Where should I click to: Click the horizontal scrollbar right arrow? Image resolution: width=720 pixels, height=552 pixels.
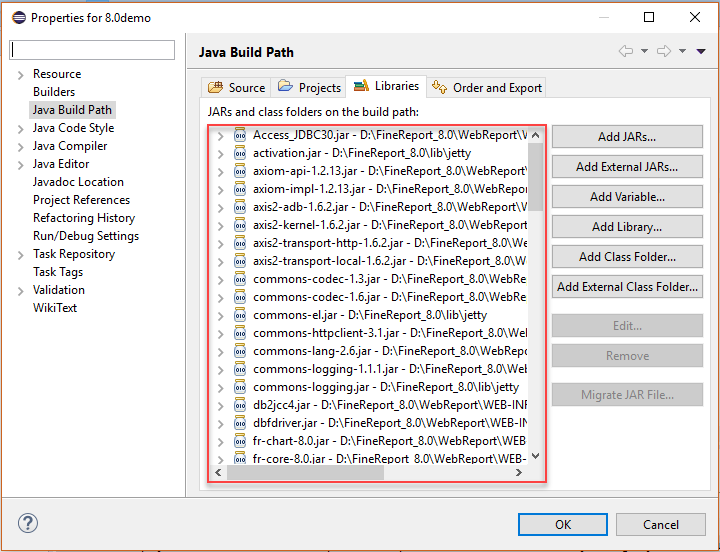pos(519,472)
